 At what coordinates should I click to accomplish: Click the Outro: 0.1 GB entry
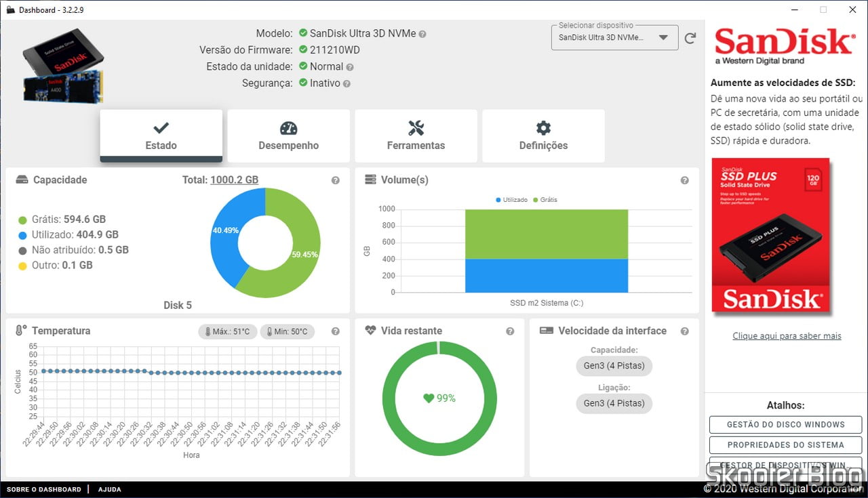[55, 266]
